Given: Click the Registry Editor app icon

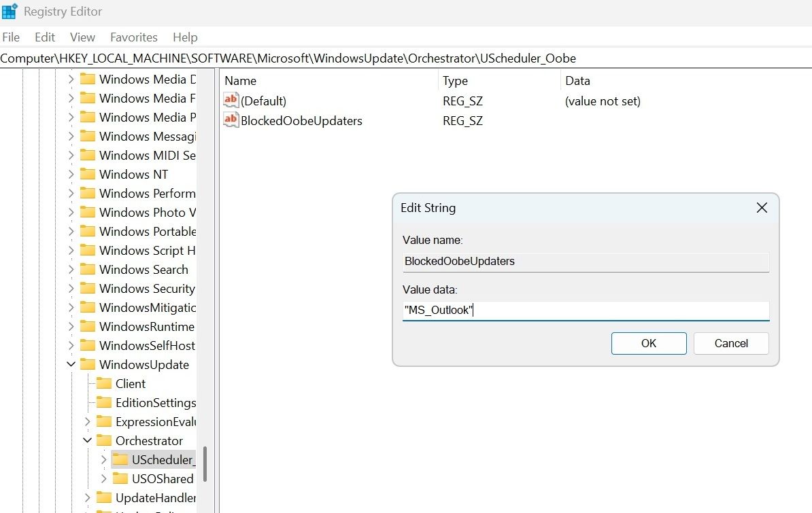Looking at the screenshot, I should pyautogui.click(x=10, y=11).
